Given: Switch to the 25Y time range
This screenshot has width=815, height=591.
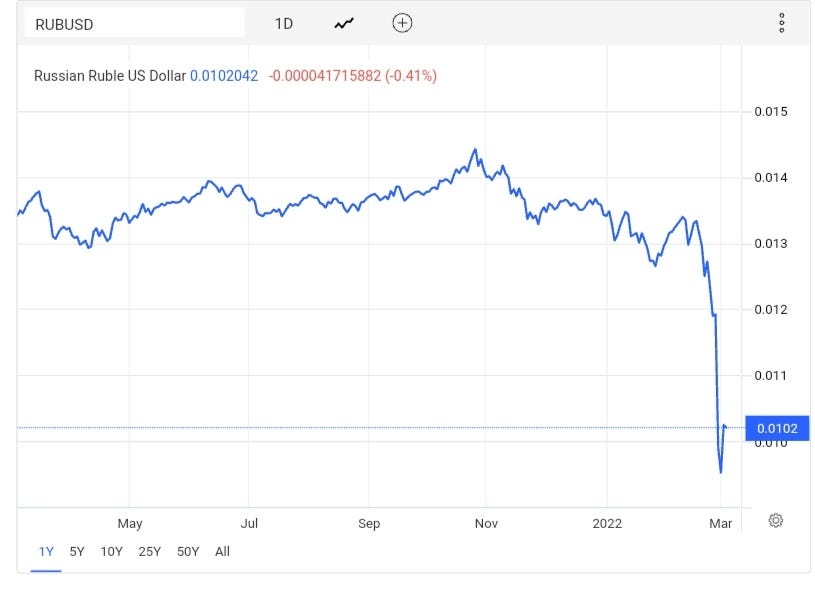Looking at the screenshot, I should [x=150, y=551].
